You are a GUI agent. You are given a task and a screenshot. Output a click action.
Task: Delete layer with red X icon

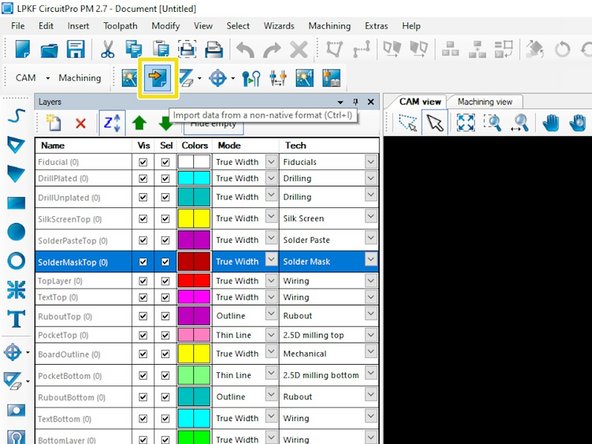80,123
